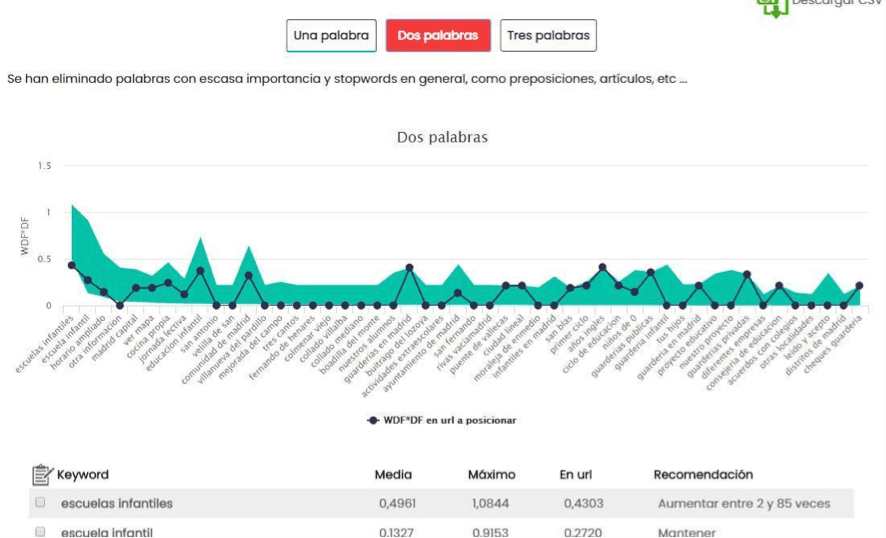Click the clipboard icon beside Keyword
The image size is (886, 538).
point(42,475)
